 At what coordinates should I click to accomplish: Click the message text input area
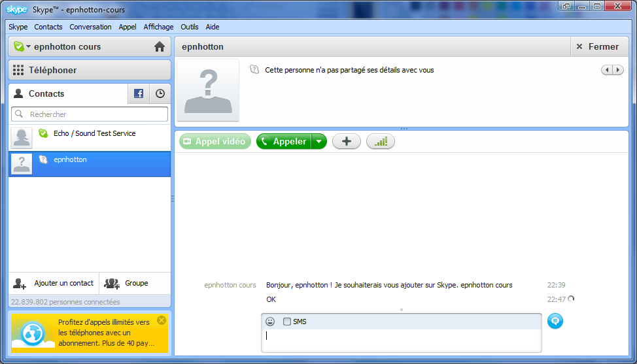pyautogui.click(x=402, y=340)
